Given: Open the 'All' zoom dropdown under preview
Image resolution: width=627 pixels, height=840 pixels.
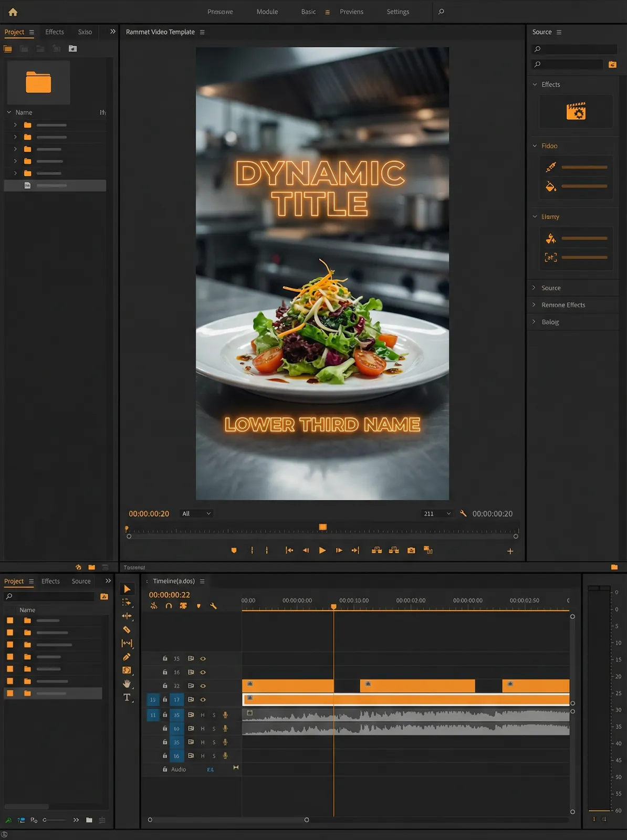Looking at the screenshot, I should point(196,513).
